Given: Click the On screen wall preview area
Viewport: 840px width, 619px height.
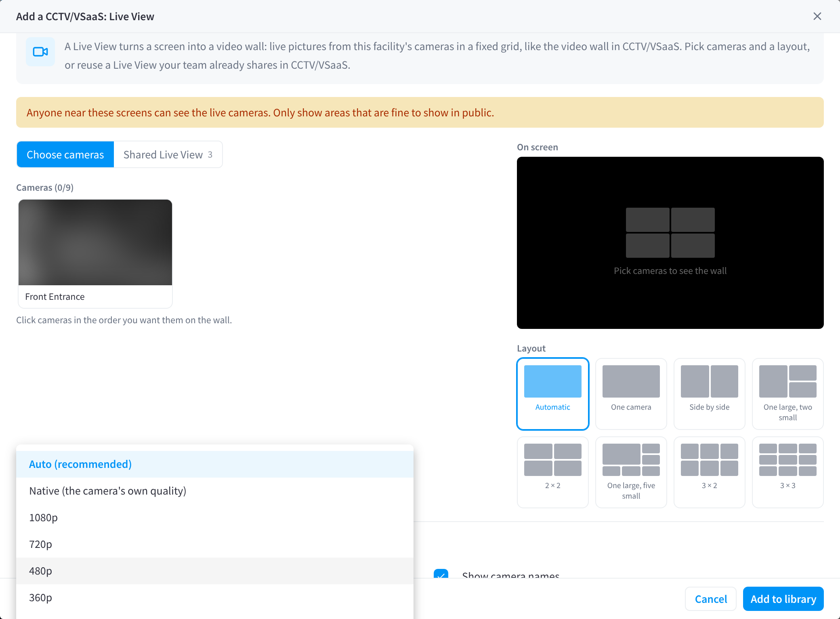Looking at the screenshot, I should [x=670, y=243].
